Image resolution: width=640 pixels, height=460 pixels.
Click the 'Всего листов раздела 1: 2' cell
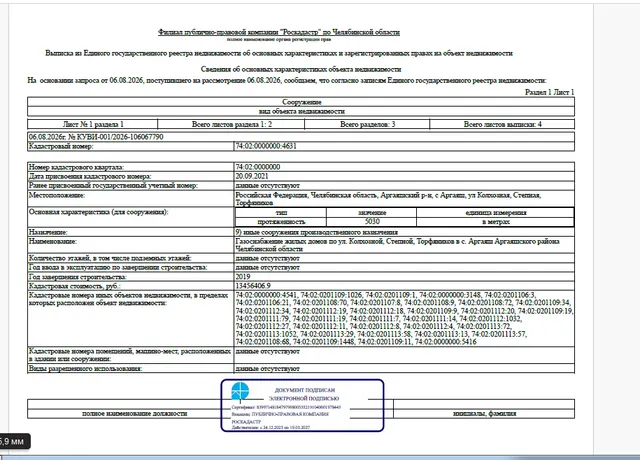[x=231, y=124]
